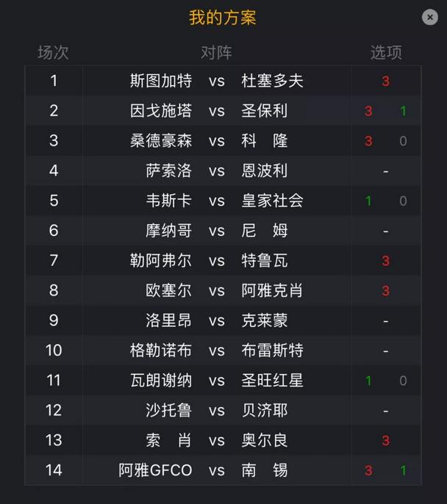Screen dimensions: 447x504
Task: Click option 0 for 瓦朗谢纳 vs 圣旺红星
Action: pos(403,381)
